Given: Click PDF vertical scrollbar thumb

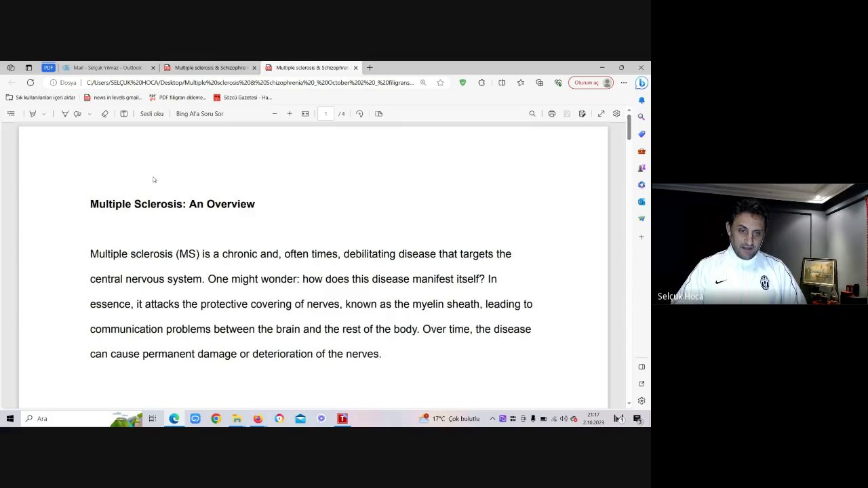Looking at the screenshot, I should 629,126.
